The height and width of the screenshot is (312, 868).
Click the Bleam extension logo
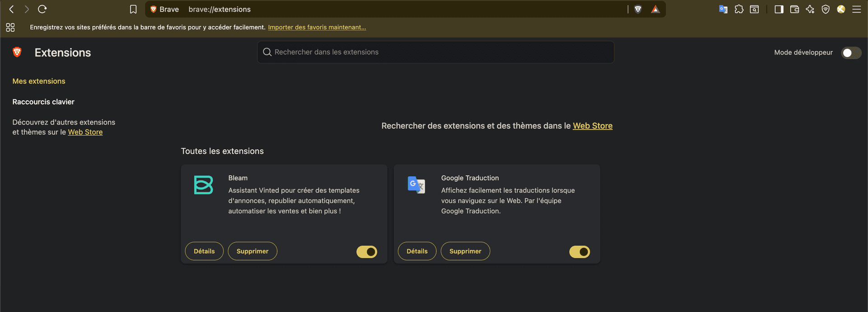pos(203,185)
